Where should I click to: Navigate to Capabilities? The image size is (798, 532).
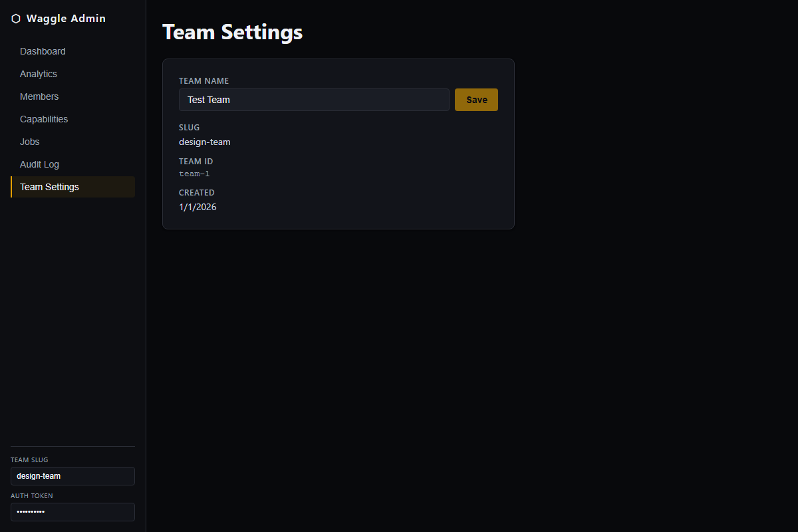point(73,119)
